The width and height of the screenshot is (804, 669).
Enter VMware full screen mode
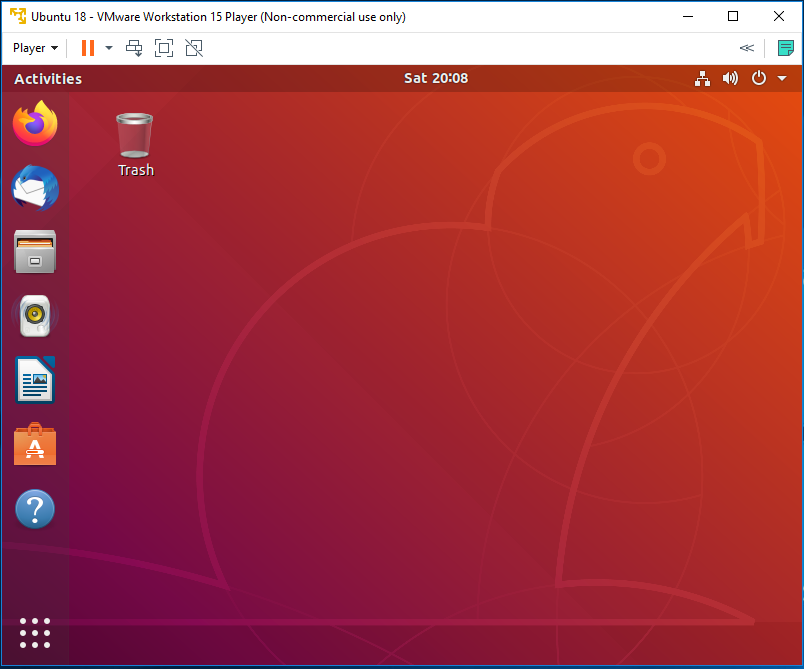(x=164, y=48)
